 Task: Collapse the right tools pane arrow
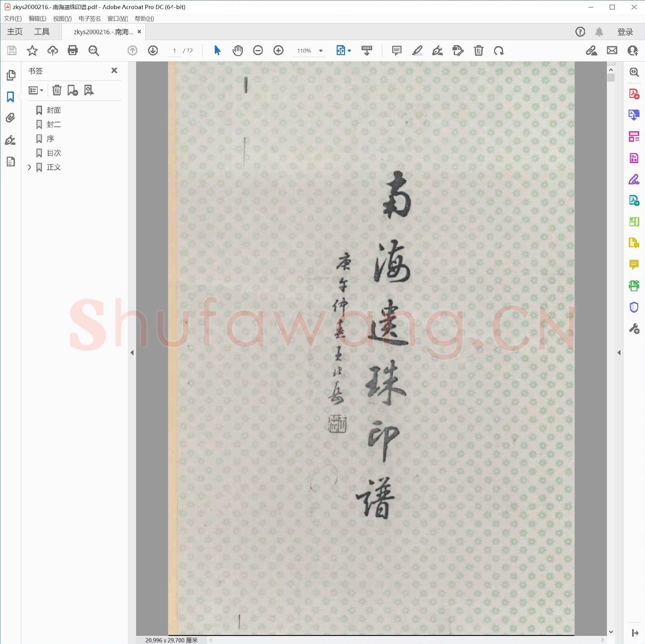click(x=619, y=352)
